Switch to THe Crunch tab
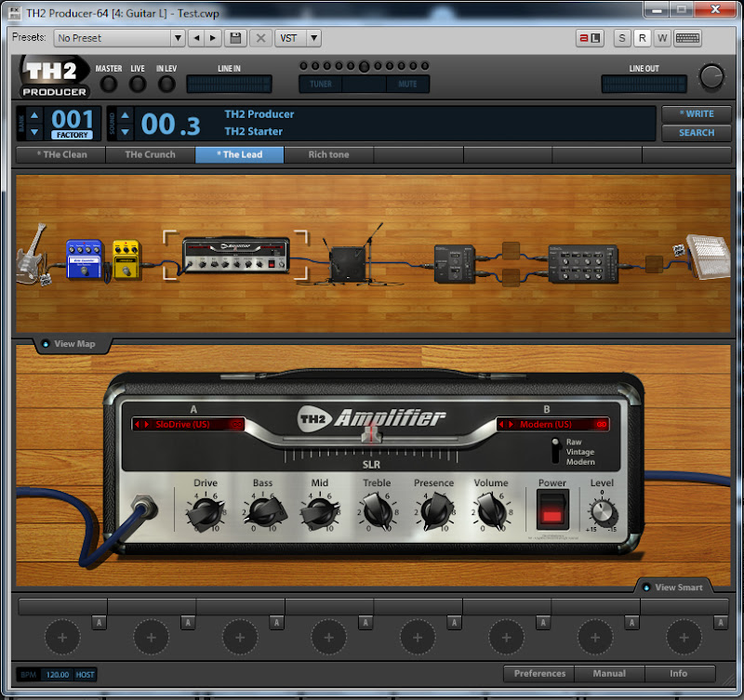The width and height of the screenshot is (744, 700). pos(150,154)
